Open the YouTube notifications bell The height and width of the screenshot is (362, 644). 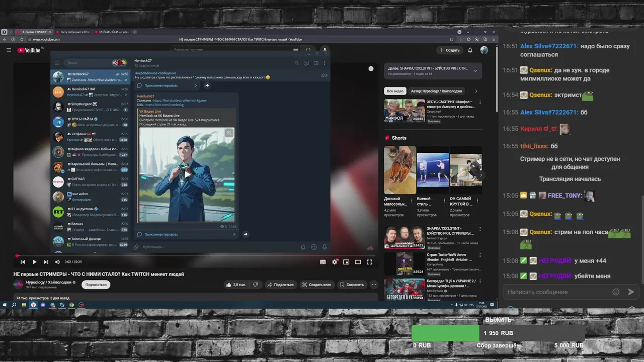coord(470,50)
